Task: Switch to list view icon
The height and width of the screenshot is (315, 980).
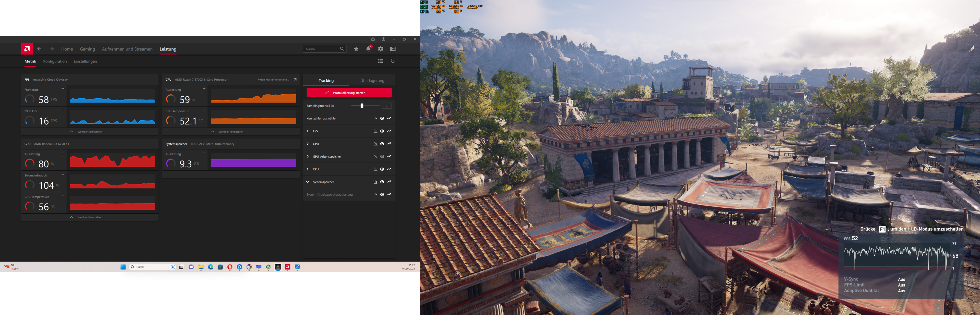Action: [x=381, y=61]
